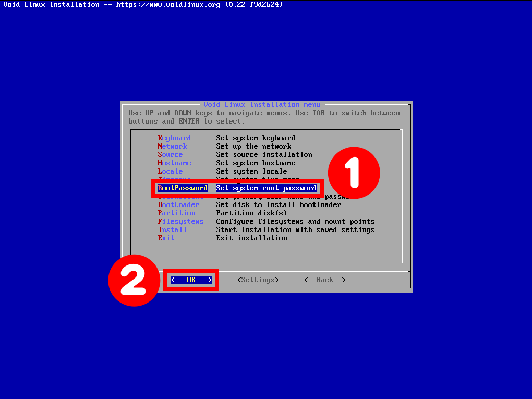The width and height of the screenshot is (532, 399).
Task: Click 'Set up the network' description
Action: coord(253,146)
